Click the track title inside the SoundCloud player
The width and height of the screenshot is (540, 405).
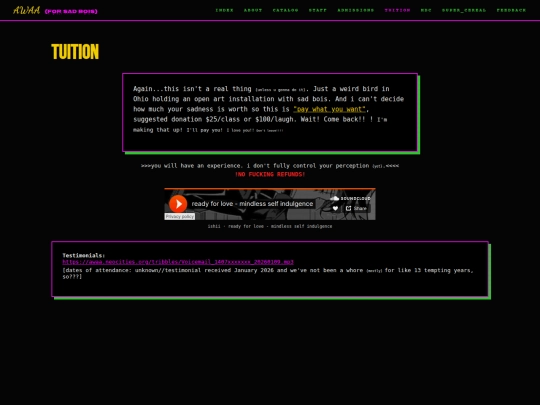252,204
